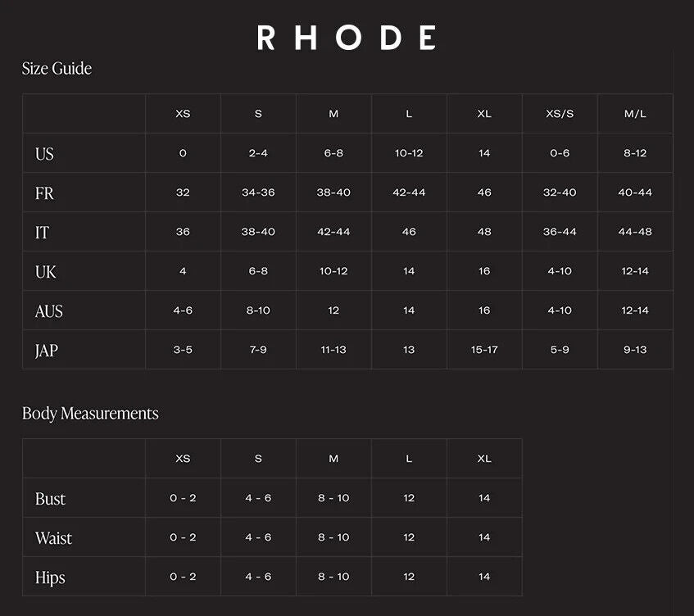Select the Bust row label
This screenshot has height=616, width=694.
(x=50, y=499)
